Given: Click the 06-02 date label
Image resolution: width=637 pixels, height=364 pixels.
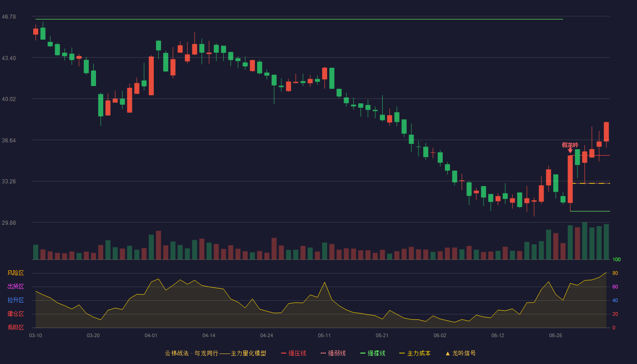Looking at the screenshot, I should pos(440,335).
